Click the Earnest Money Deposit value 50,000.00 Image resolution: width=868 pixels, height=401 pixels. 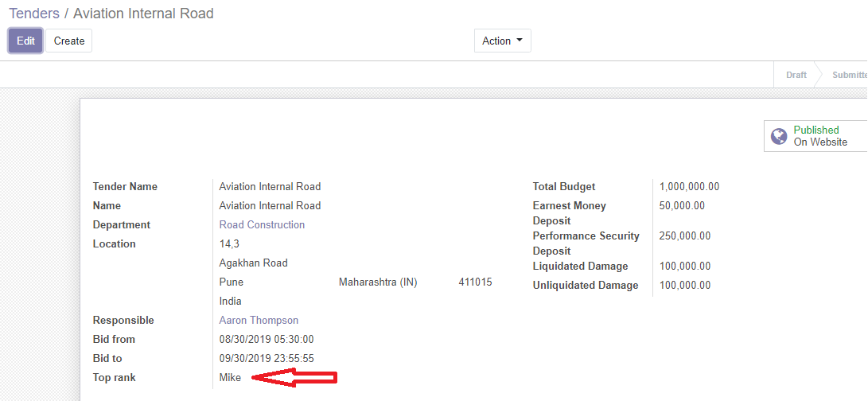click(682, 205)
